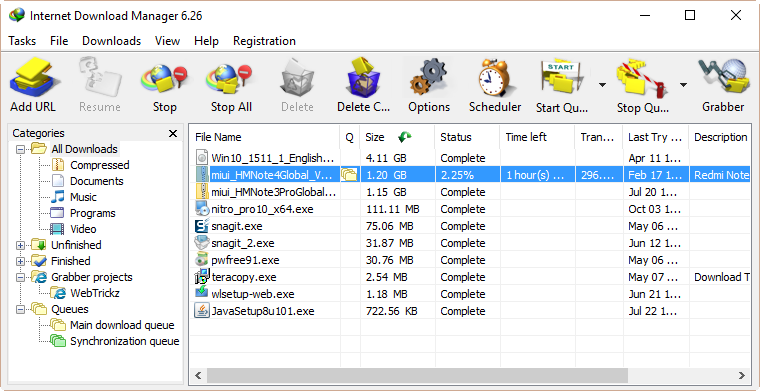Click the pwfree91.exe file icon
The image size is (760, 391).
(x=202, y=260)
